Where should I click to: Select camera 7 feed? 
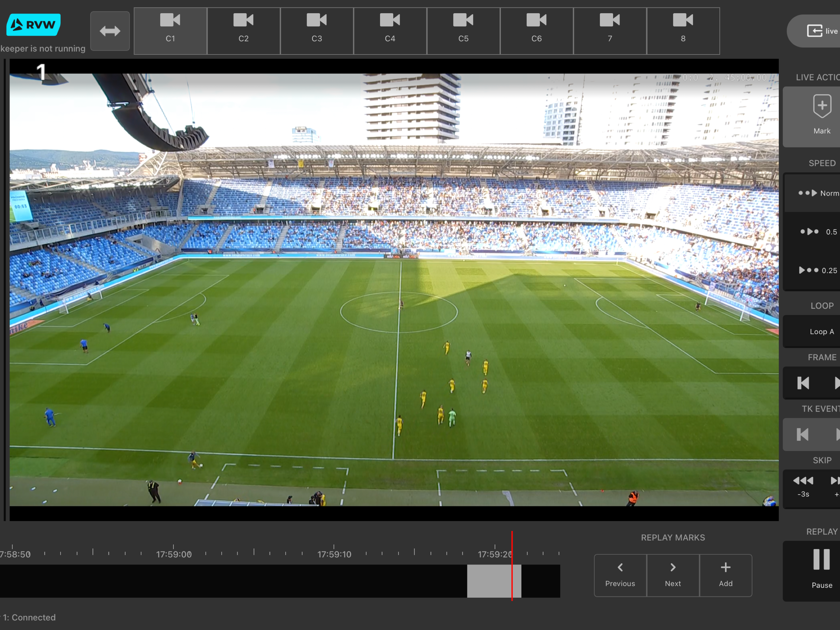point(610,31)
